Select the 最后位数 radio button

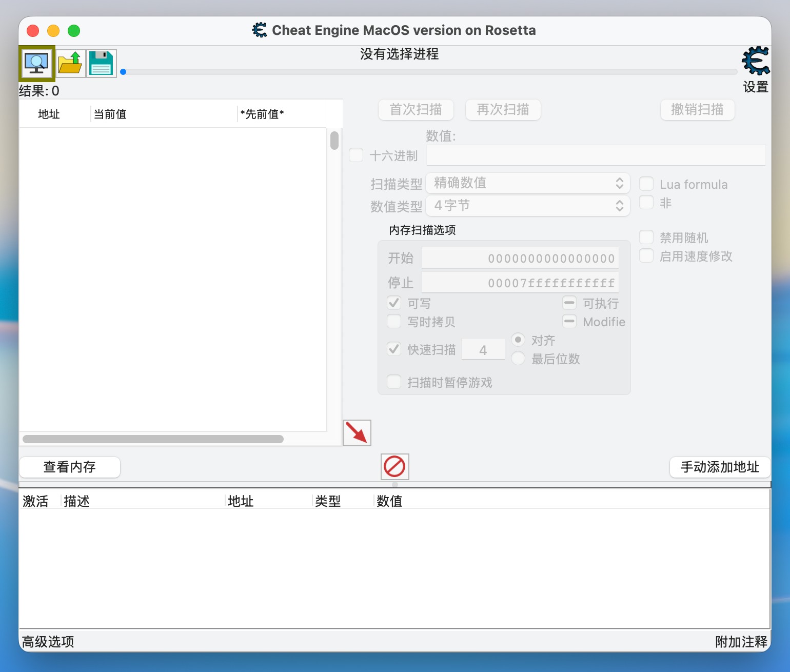coord(518,359)
